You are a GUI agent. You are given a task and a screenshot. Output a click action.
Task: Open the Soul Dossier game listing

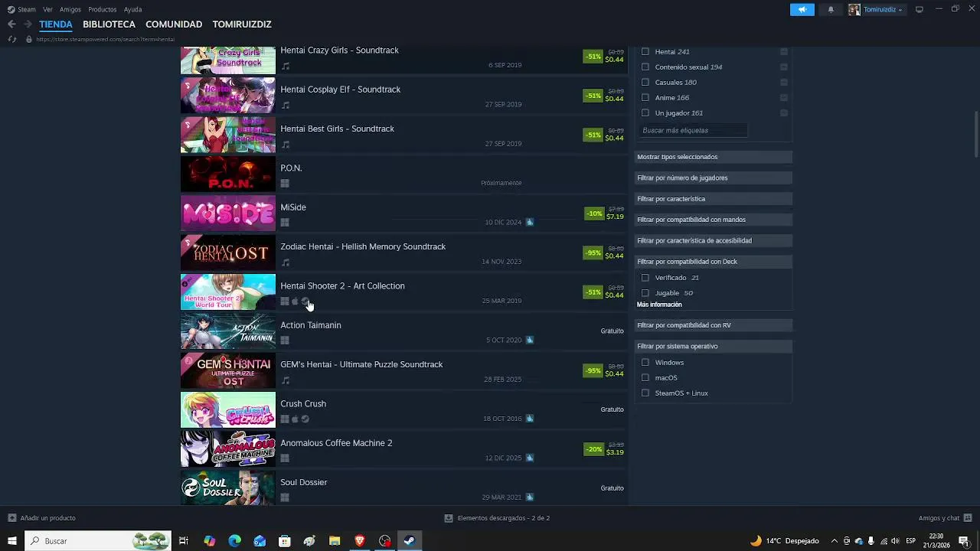click(403, 488)
